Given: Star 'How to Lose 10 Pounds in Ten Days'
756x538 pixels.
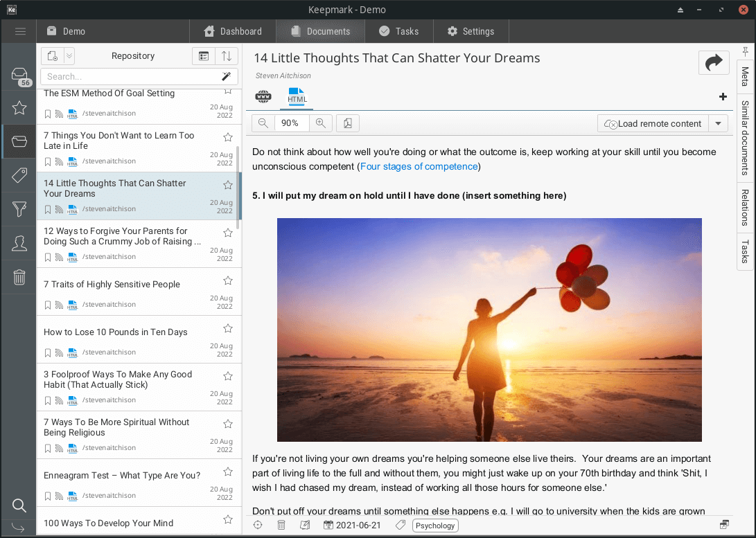Looking at the screenshot, I should (x=227, y=328).
